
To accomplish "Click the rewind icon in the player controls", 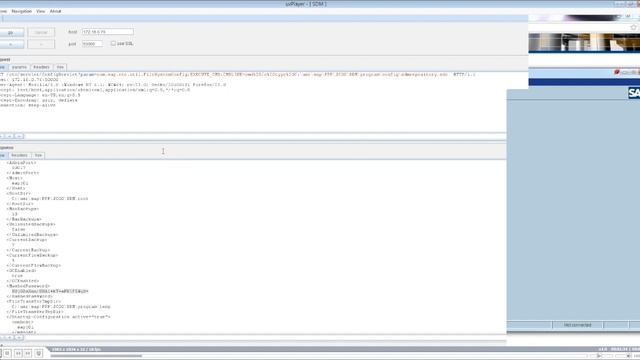I will [18, 353].
